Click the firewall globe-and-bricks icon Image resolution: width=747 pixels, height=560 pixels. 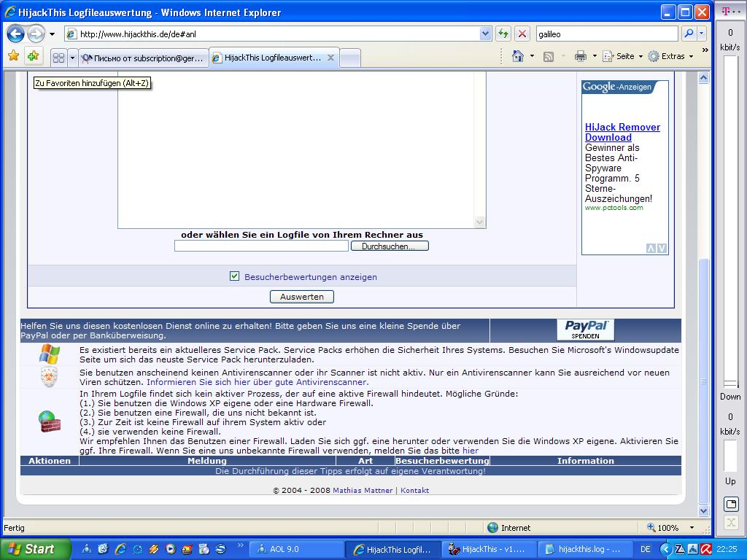50,421
